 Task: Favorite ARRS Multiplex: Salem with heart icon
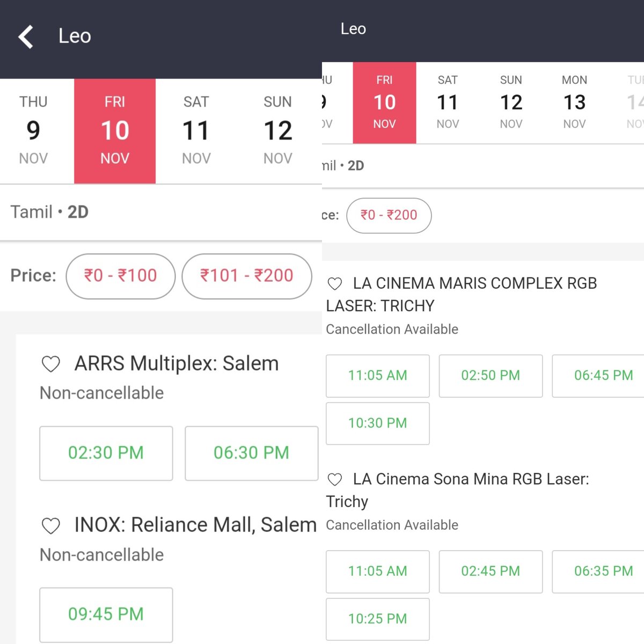point(51,364)
